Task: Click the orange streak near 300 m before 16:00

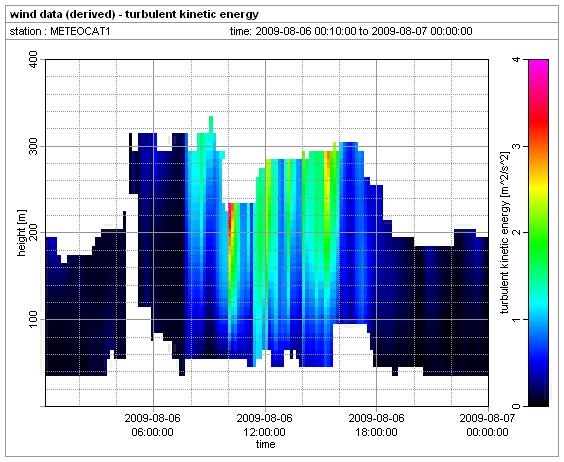Action: tap(327, 160)
